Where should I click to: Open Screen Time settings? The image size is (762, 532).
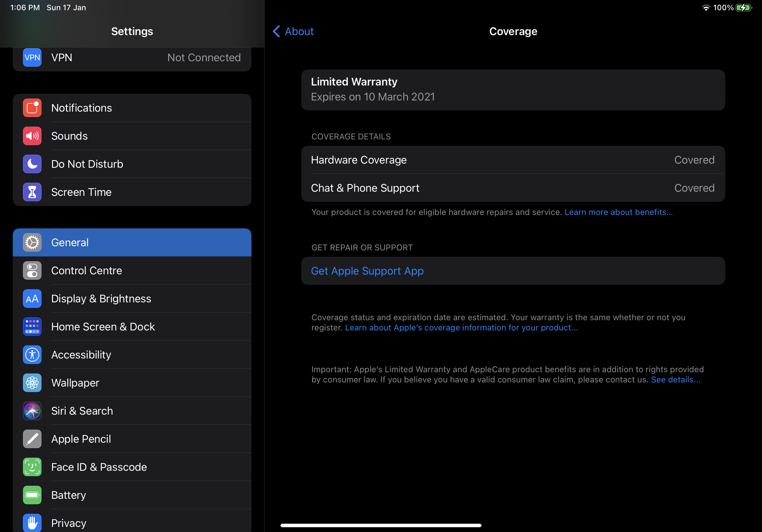[x=132, y=192]
